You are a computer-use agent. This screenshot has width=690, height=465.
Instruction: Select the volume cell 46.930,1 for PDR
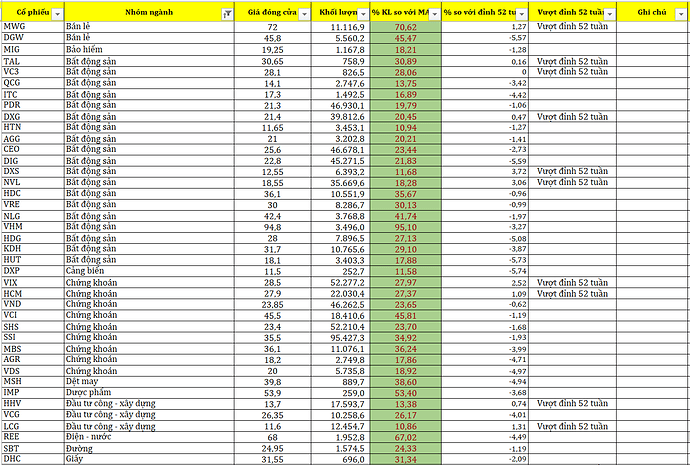click(341, 105)
